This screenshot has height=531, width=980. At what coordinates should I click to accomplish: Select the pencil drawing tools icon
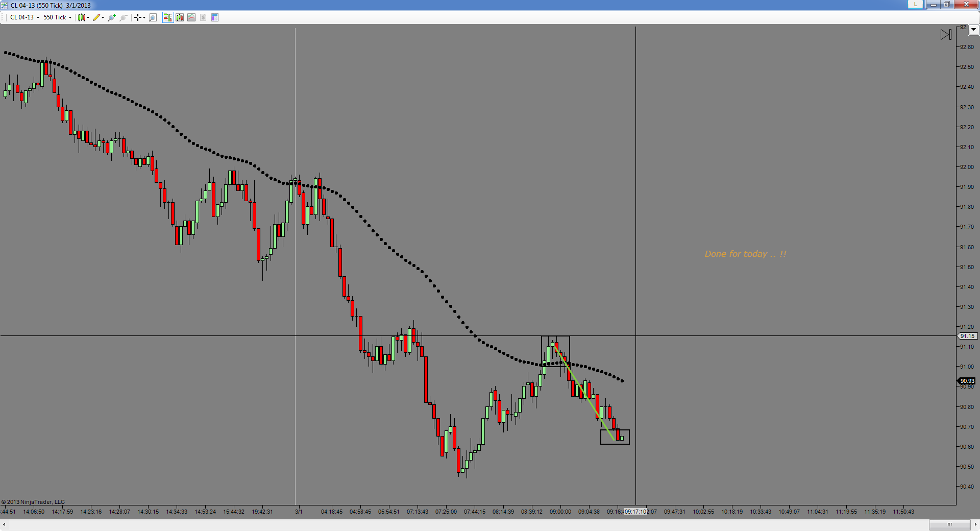click(96, 17)
